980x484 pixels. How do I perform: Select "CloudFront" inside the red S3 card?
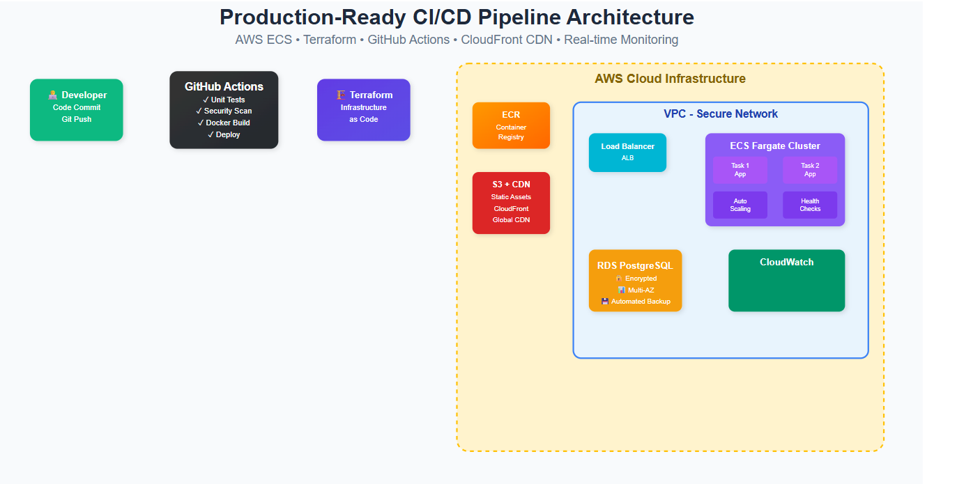tap(511, 209)
